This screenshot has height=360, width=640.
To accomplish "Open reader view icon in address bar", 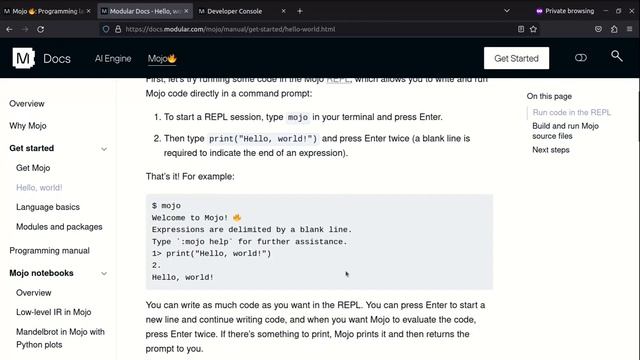I will (521, 29).
